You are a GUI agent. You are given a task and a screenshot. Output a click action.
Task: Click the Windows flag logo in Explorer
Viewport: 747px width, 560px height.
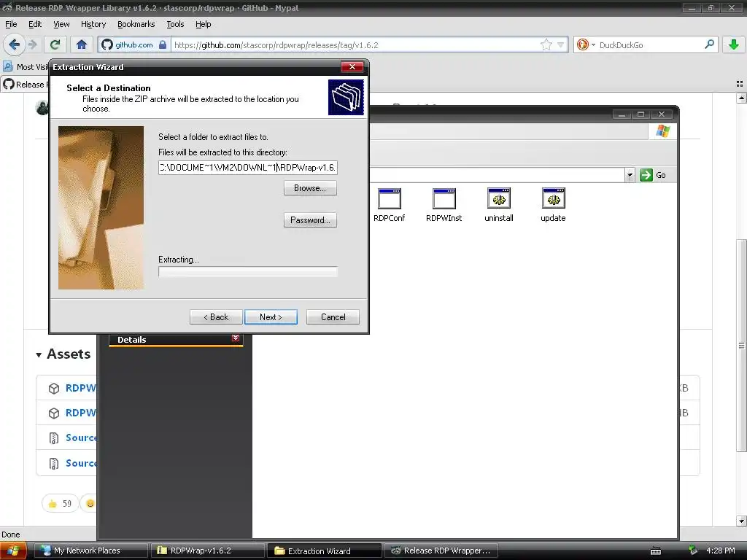662,131
